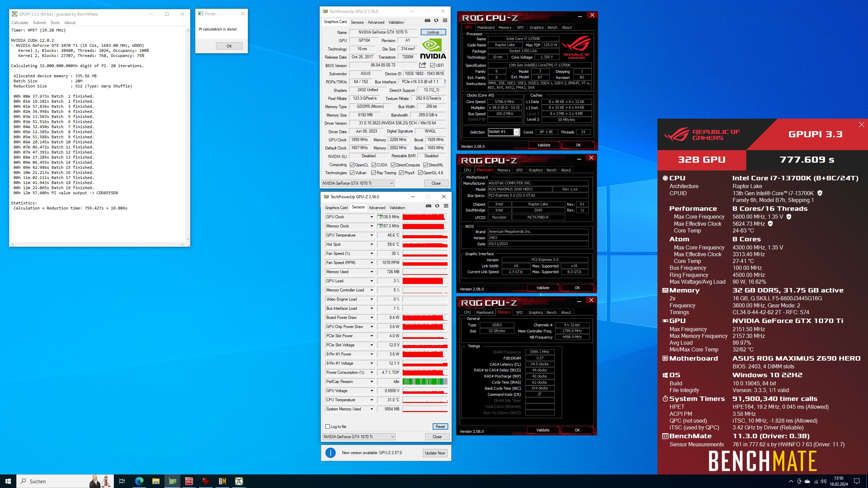Click Lookup button in GPU-Z
868x488 pixels.
[433, 32]
